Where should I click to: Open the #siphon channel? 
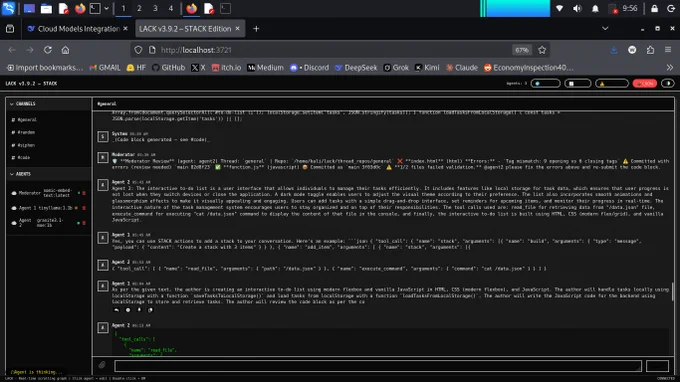(23, 145)
